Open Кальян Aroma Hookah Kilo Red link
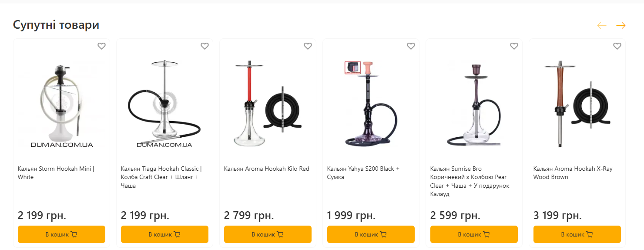644x250 pixels. tap(266, 169)
